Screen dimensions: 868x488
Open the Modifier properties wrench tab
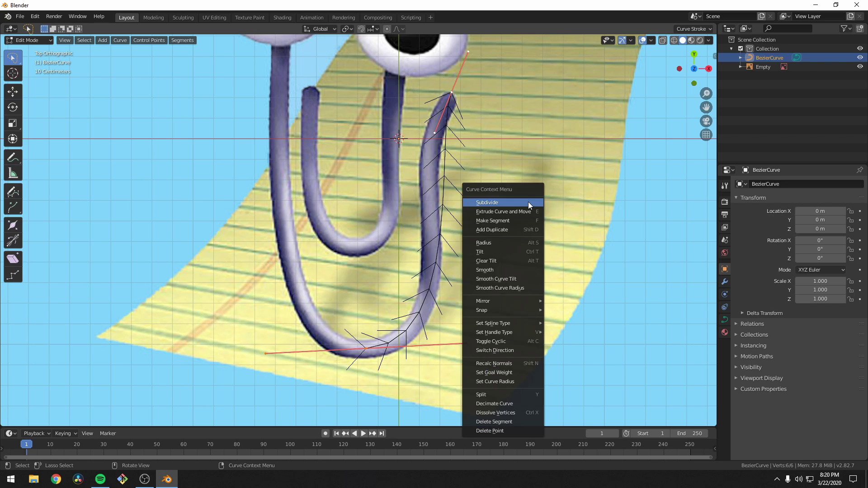(x=725, y=282)
